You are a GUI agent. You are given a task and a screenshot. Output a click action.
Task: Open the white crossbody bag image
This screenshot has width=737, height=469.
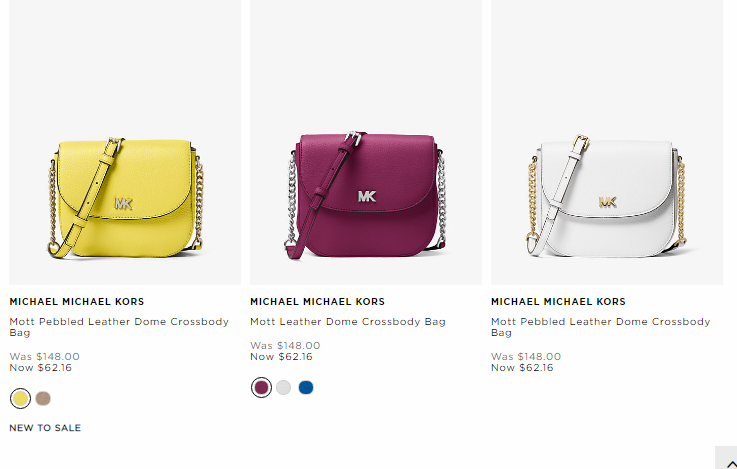coord(607,142)
